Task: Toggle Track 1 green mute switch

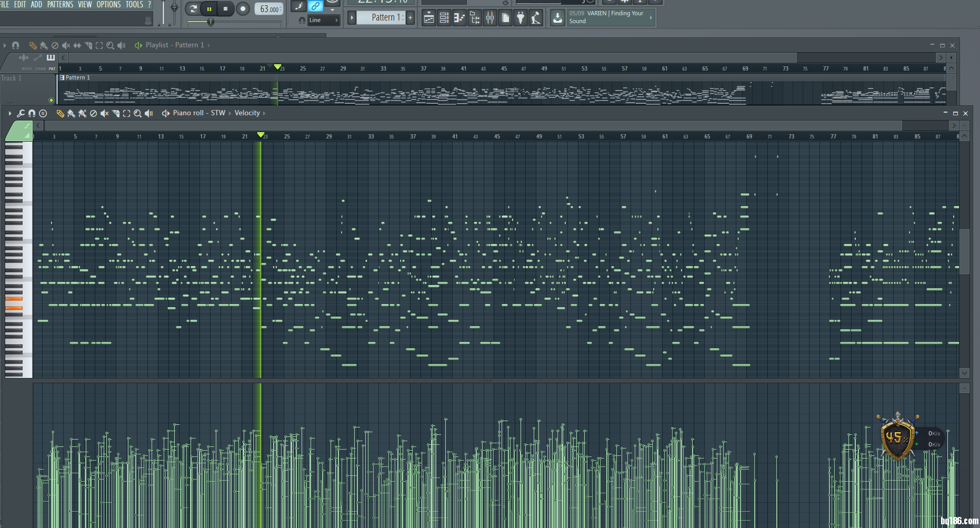Action: [x=51, y=100]
